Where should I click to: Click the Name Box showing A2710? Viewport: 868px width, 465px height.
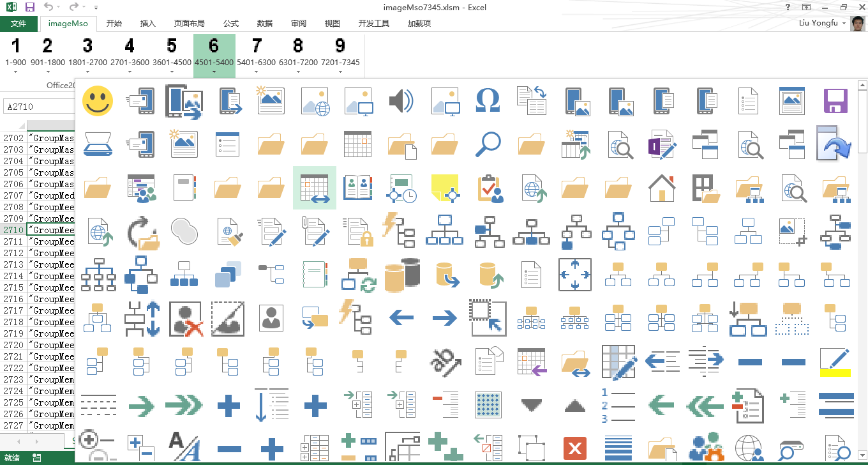38,107
